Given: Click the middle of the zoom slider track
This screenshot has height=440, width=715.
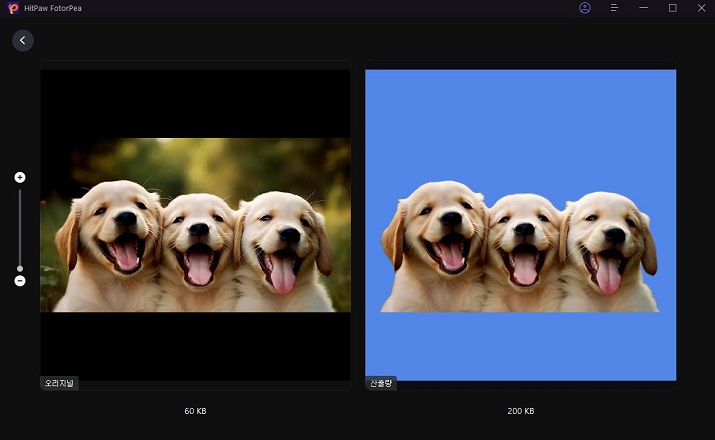Looking at the screenshot, I should pyautogui.click(x=20, y=228).
